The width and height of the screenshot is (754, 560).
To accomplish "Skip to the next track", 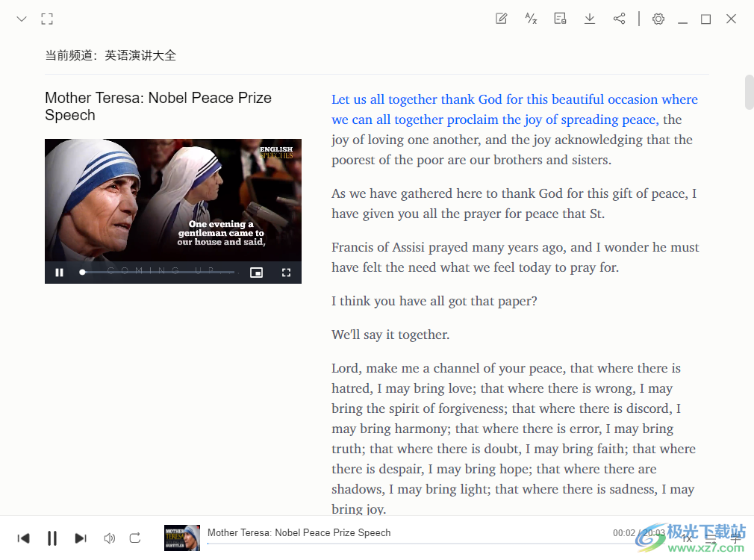I will pyautogui.click(x=81, y=538).
